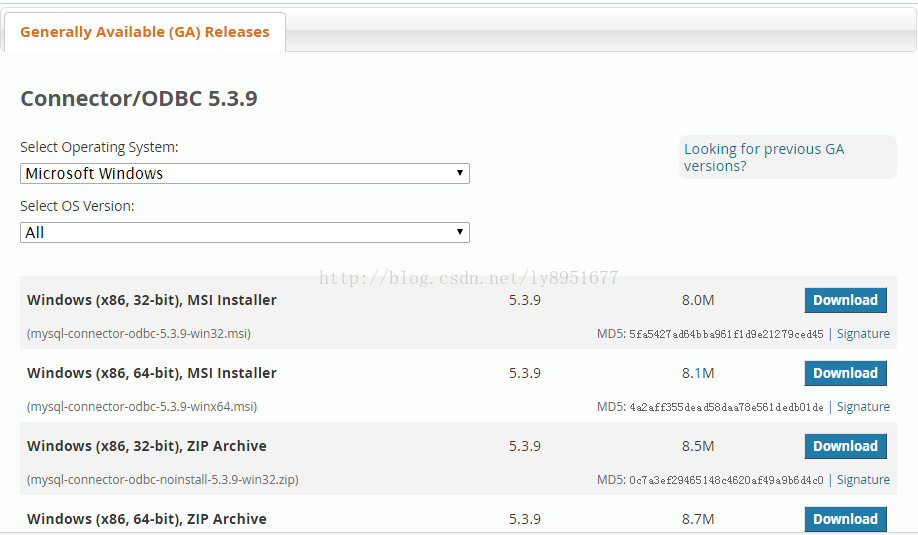Open Signature link for win32.msi file
Image resolution: width=918 pixels, height=535 pixels.
point(863,334)
